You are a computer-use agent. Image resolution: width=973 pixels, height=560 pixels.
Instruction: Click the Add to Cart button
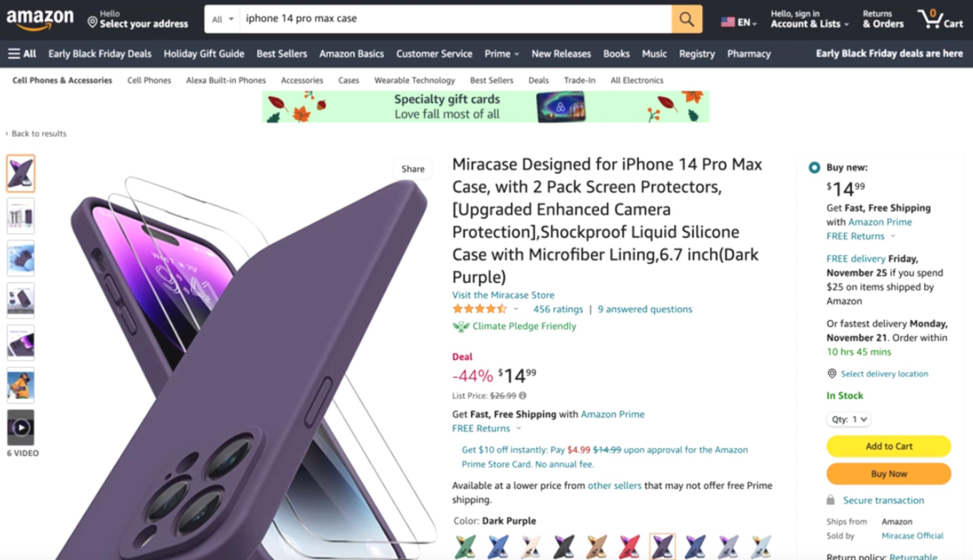888,446
